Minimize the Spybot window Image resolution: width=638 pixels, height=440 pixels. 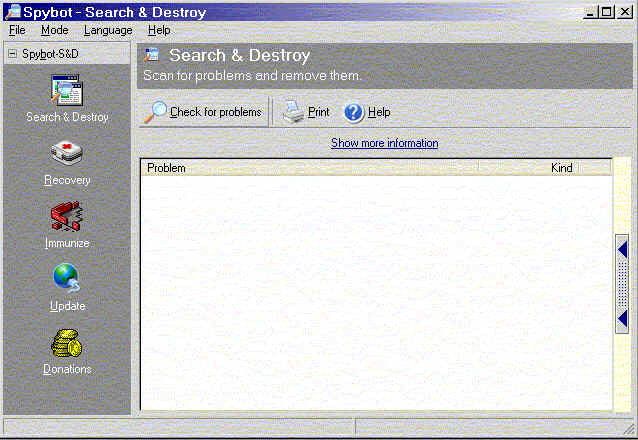[591, 12]
